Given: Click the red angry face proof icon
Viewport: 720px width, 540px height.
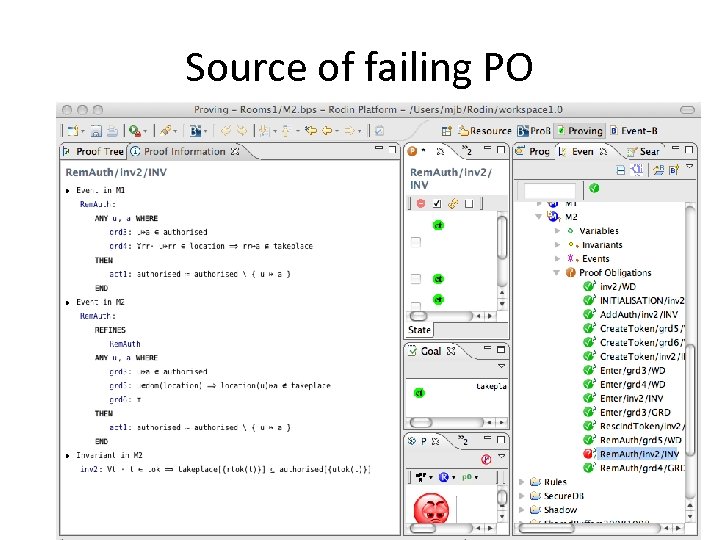Looking at the screenshot, I should click(431, 508).
